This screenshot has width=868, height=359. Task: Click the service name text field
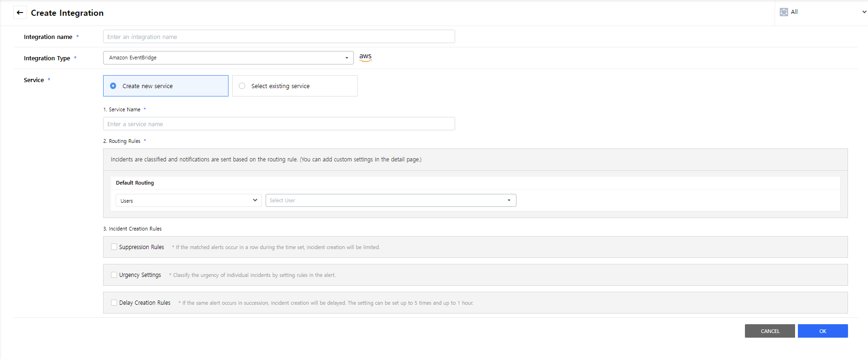[x=279, y=124]
